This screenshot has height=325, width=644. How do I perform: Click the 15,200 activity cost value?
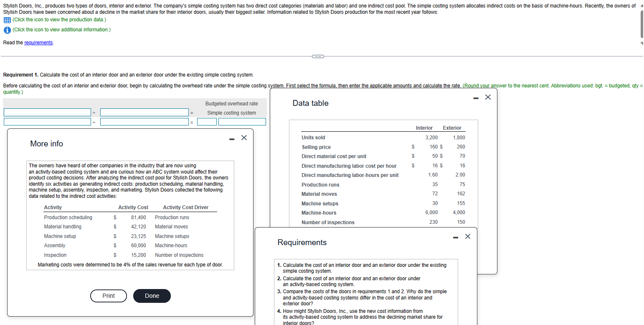tap(139, 255)
